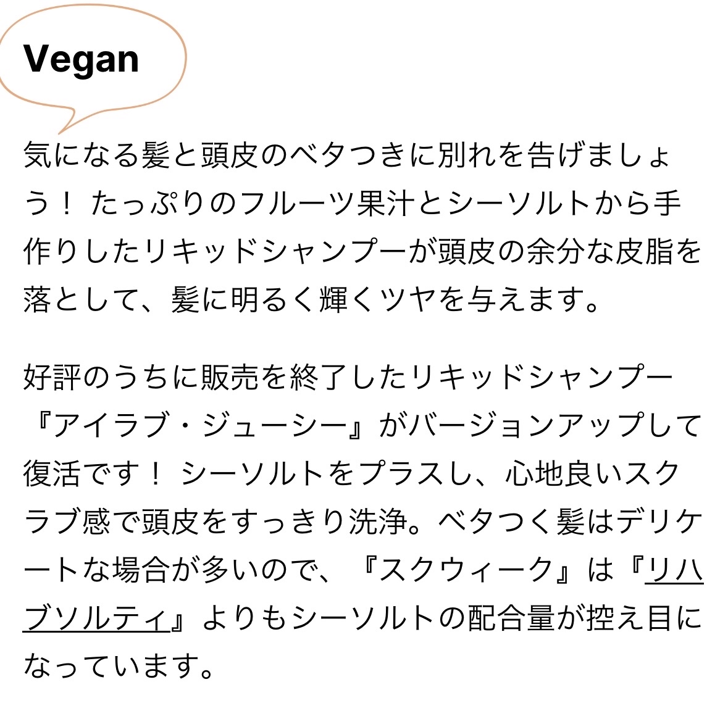The width and height of the screenshot is (728, 703).
Task: Click the line starting with 気になる髪と頭皮
Action: pos(346,155)
